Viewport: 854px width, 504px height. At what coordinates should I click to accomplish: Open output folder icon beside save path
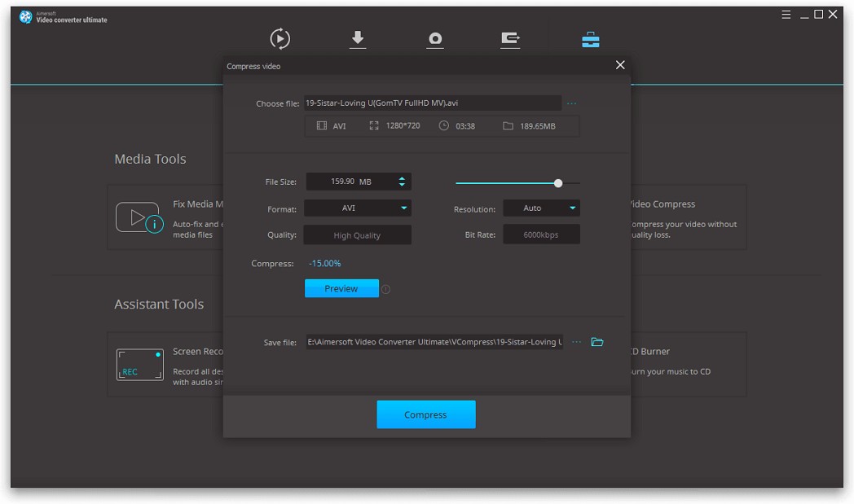pyautogui.click(x=597, y=341)
